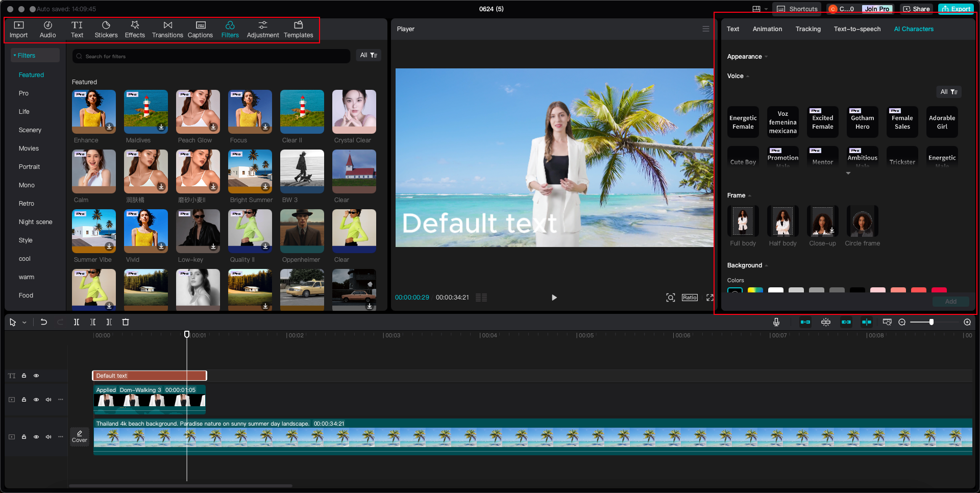Switch to the Text-to-speech tab

tap(857, 29)
